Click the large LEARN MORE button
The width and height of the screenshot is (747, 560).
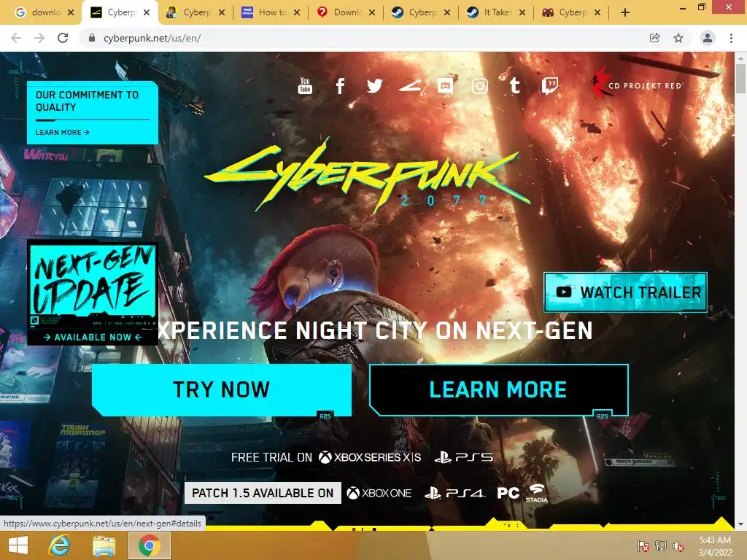click(x=498, y=389)
